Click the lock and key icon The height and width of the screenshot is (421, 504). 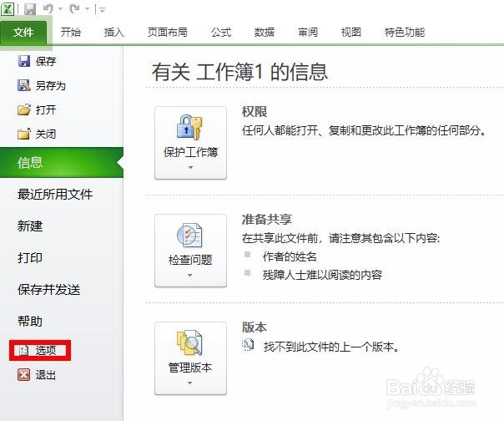point(189,127)
